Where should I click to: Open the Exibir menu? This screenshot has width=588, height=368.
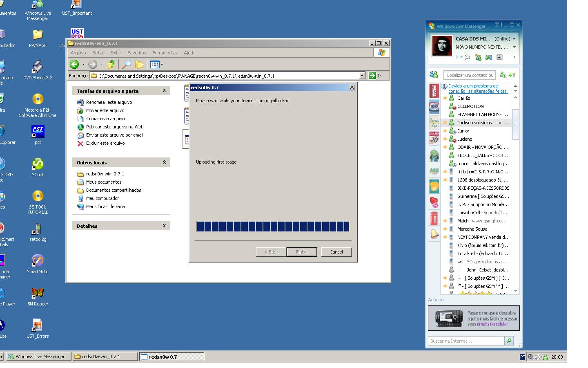[116, 53]
